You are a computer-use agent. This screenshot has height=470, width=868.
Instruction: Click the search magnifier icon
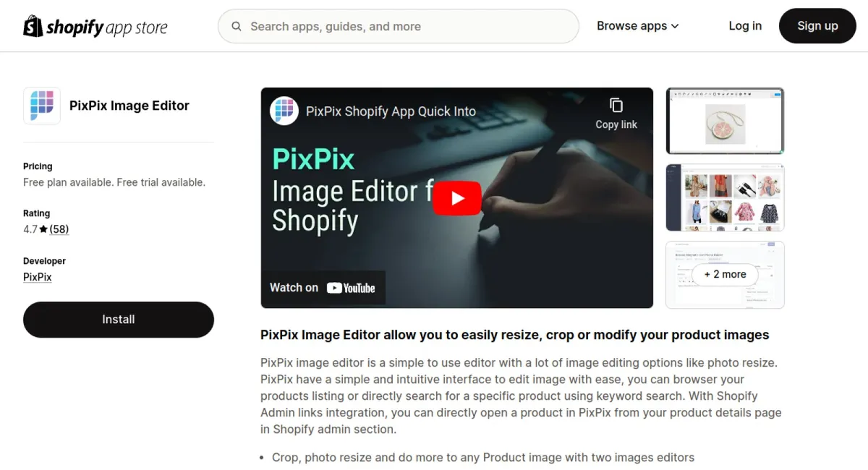tap(237, 27)
